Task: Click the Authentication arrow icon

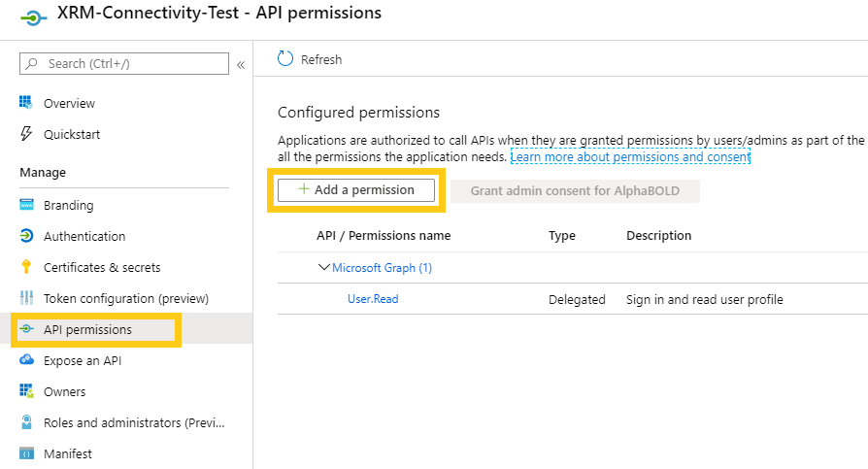Action: (26, 236)
